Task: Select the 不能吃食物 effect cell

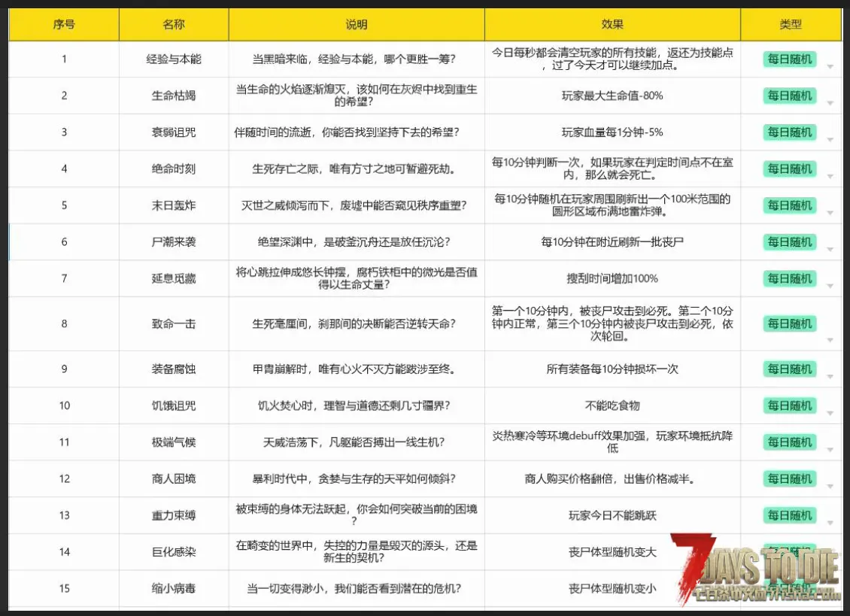Action: 612,405
